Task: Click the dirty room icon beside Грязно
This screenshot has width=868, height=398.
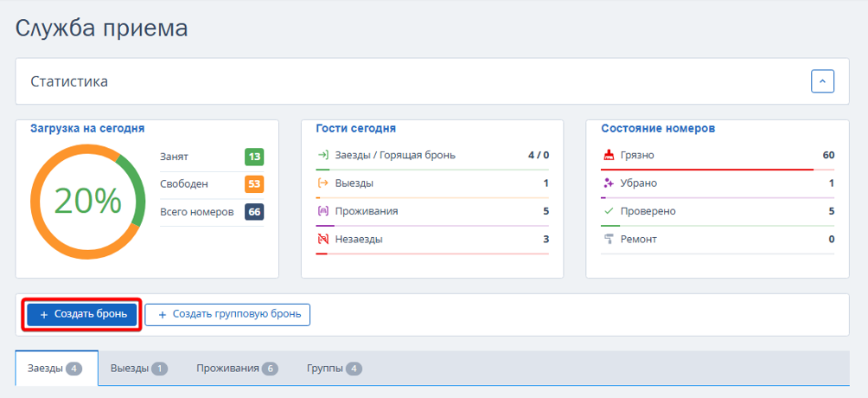Action: (x=609, y=156)
